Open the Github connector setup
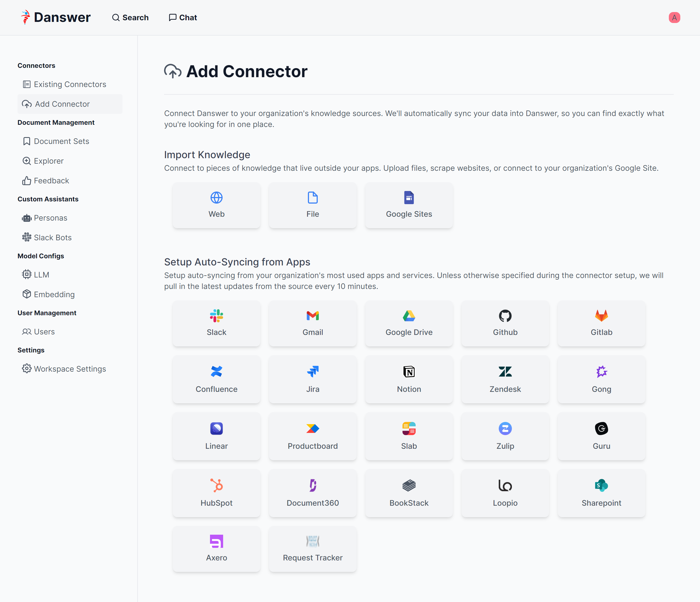Screen dimensions: 700x602 pyautogui.click(x=505, y=323)
